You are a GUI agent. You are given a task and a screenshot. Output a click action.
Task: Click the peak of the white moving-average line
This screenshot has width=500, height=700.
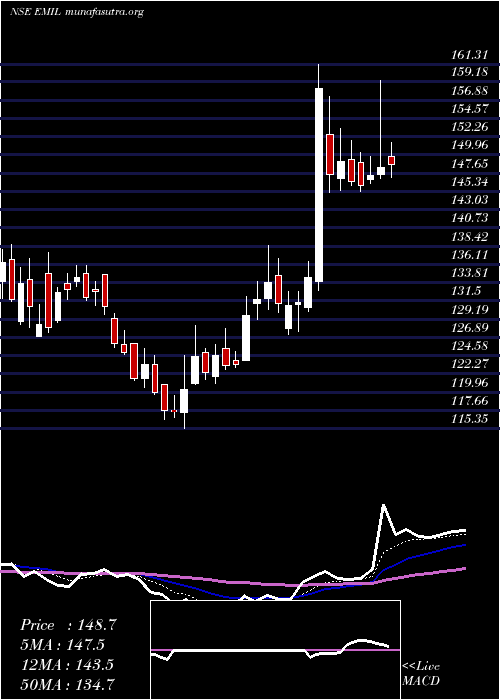coord(383,506)
